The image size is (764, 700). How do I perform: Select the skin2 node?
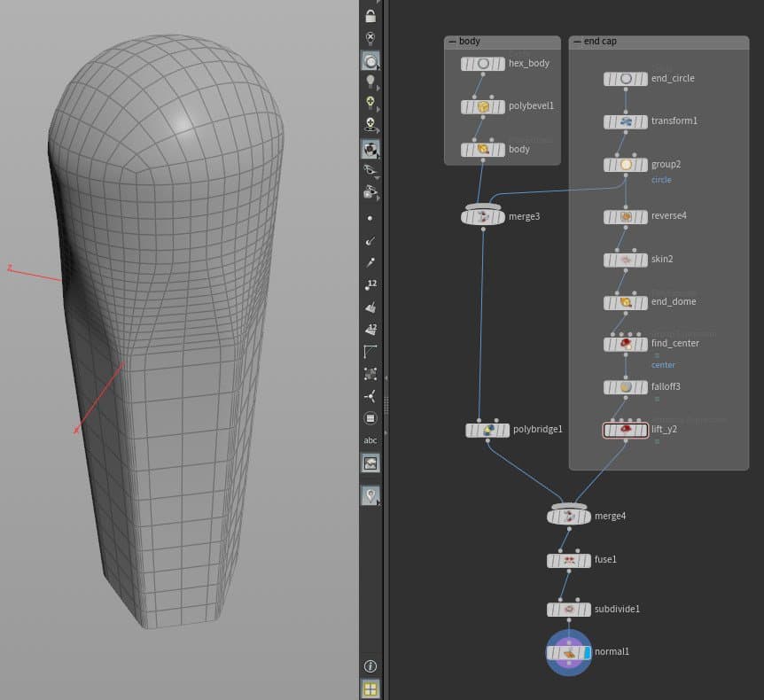coord(626,260)
